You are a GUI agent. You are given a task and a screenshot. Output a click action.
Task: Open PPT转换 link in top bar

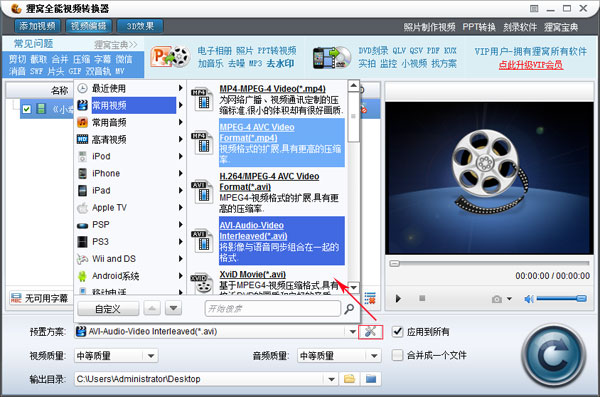(479, 27)
